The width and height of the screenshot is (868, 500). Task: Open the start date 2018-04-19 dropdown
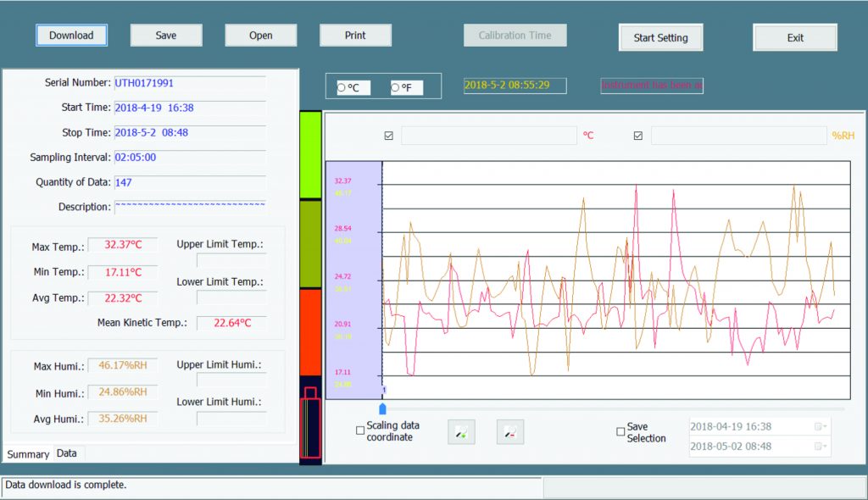pos(820,426)
